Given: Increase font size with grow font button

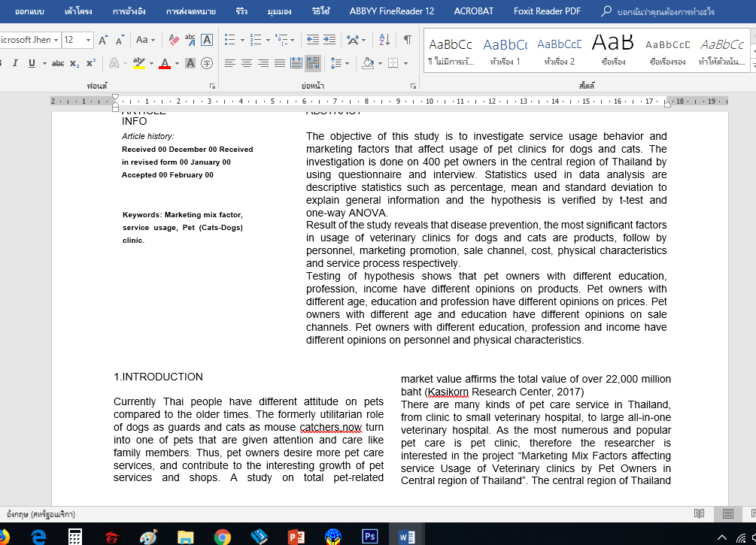Looking at the screenshot, I should [x=103, y=40].
